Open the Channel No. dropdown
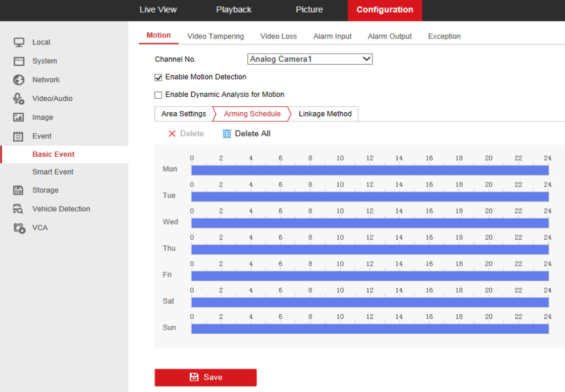 point(310,59)
